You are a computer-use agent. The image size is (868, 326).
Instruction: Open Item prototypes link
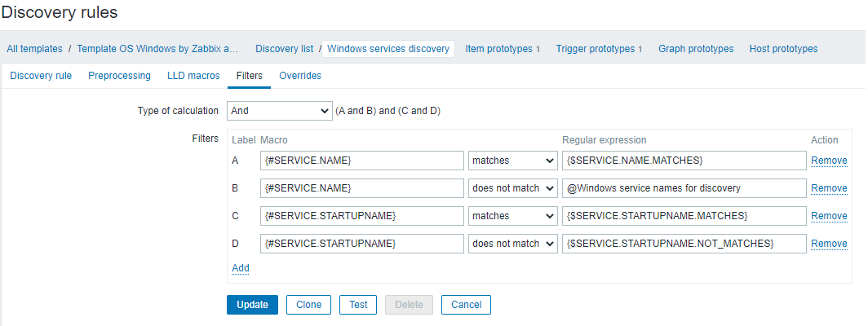[x=499, y=49]
